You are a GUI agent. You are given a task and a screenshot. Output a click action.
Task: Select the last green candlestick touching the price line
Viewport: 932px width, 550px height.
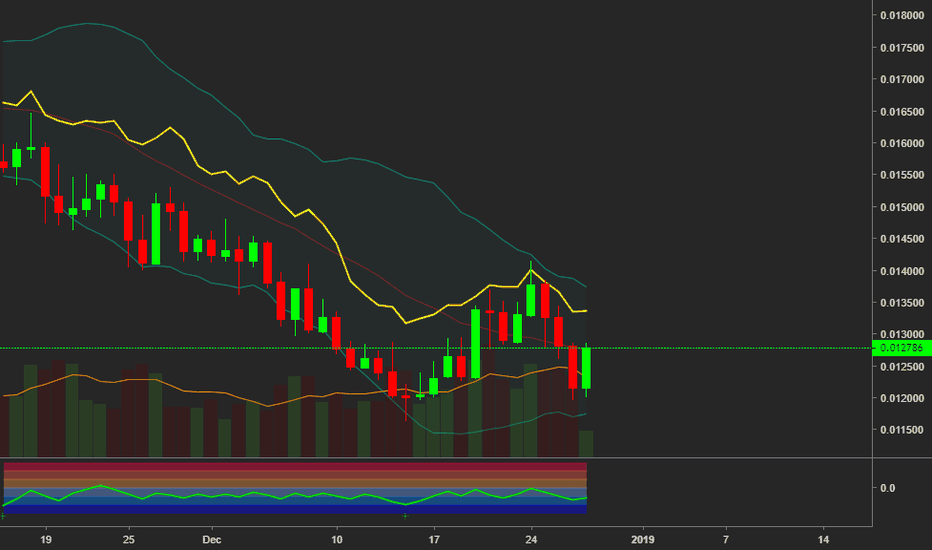pos(586,369)
